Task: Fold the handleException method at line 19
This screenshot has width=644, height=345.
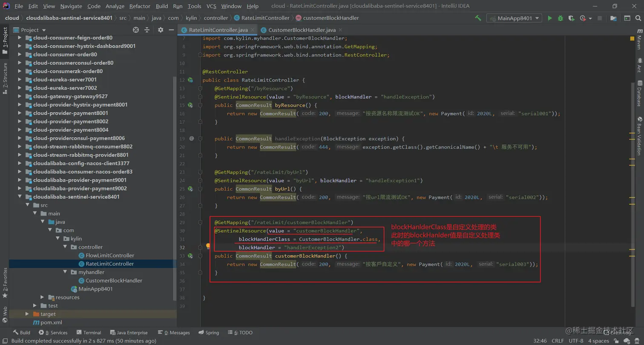Action: (x=200, y=139)
